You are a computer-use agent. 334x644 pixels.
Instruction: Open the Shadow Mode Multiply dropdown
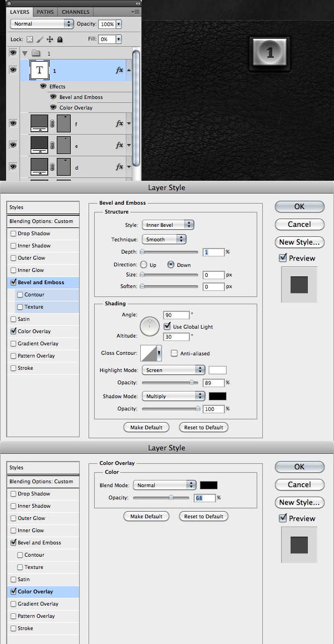(x=173, y=397)
